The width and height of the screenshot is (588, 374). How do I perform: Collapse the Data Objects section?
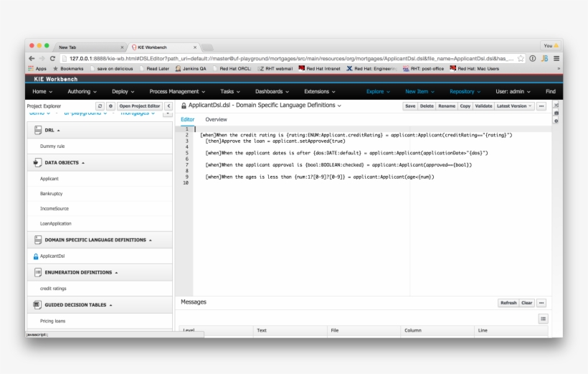click(x=83, y=163)
